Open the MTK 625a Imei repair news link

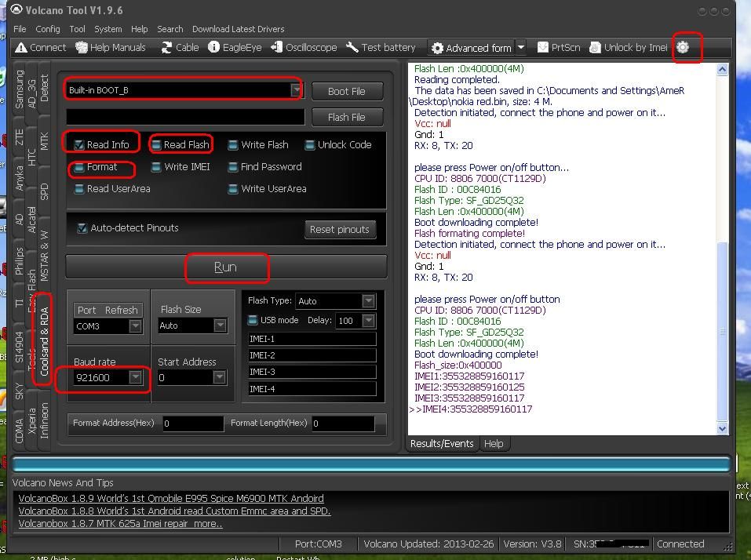pyautogui.click(x=120, y=524)
